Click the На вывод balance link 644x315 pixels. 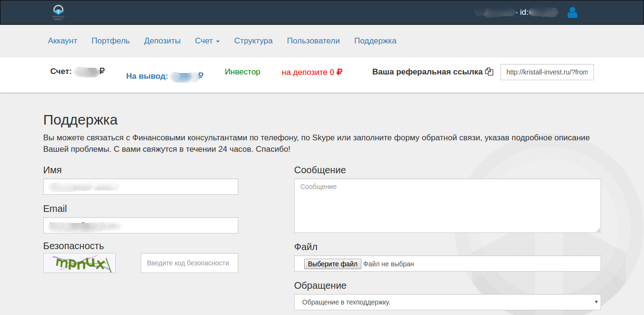pos(165,76)
